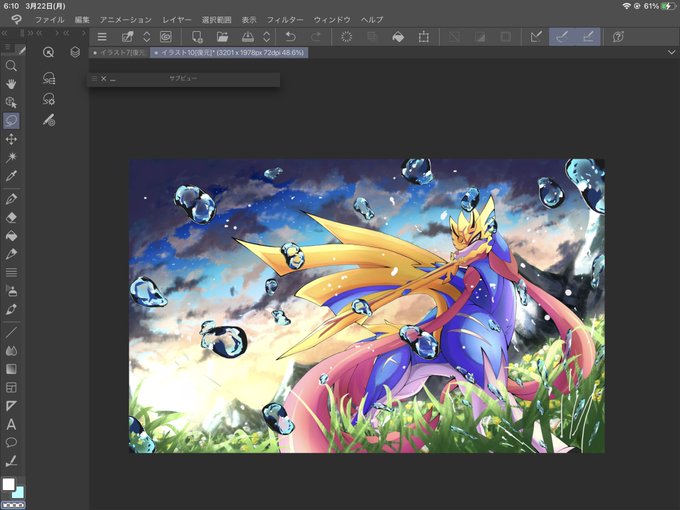Viewport: 680px width, 510px height.
Task: Open the help question-mark icon
Action: tap(618, 37)
